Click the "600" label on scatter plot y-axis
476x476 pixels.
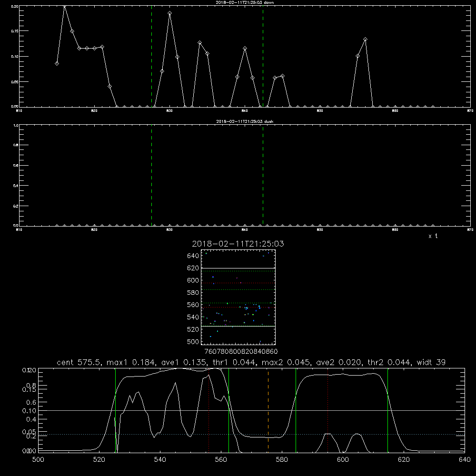(193, 280)
